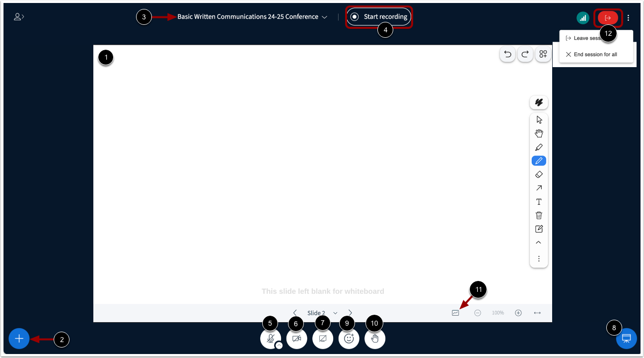Click the trash icon to delete drawings
This screenshot has height=358, width=644.
click(x=539, y=215)
